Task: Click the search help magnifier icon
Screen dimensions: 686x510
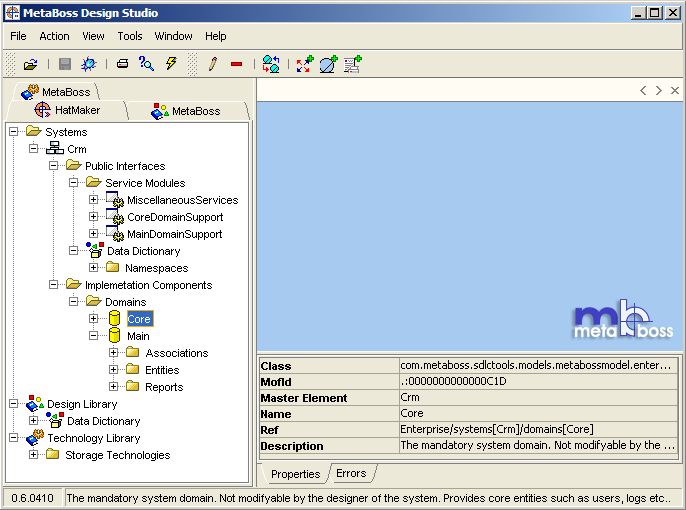Action: pyautogui.click(x=146, y=64)
